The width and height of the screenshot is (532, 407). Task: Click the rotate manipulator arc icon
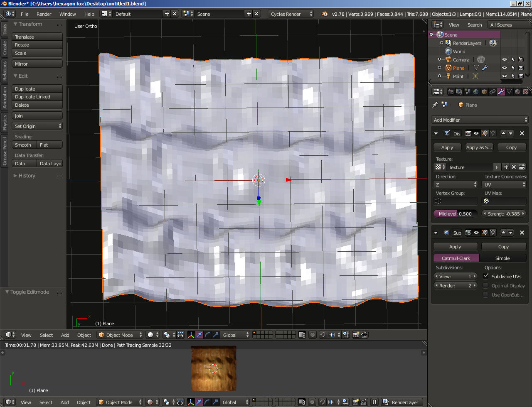[x=207, y=335]
